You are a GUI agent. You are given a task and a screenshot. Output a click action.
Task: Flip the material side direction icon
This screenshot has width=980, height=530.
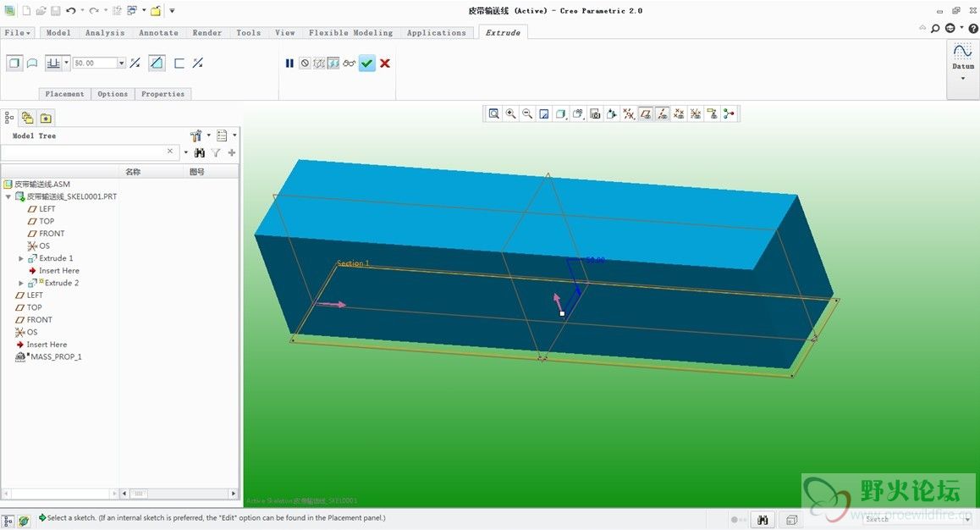(x=197, y=63)
